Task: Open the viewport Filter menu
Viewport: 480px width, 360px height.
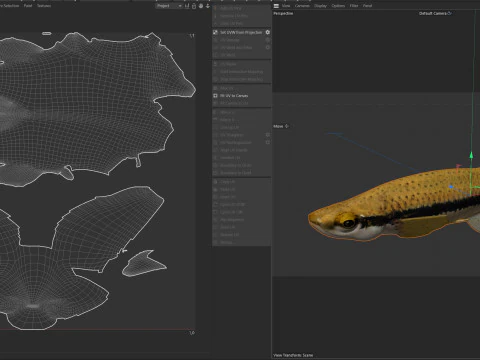Action: pos(354,6)
